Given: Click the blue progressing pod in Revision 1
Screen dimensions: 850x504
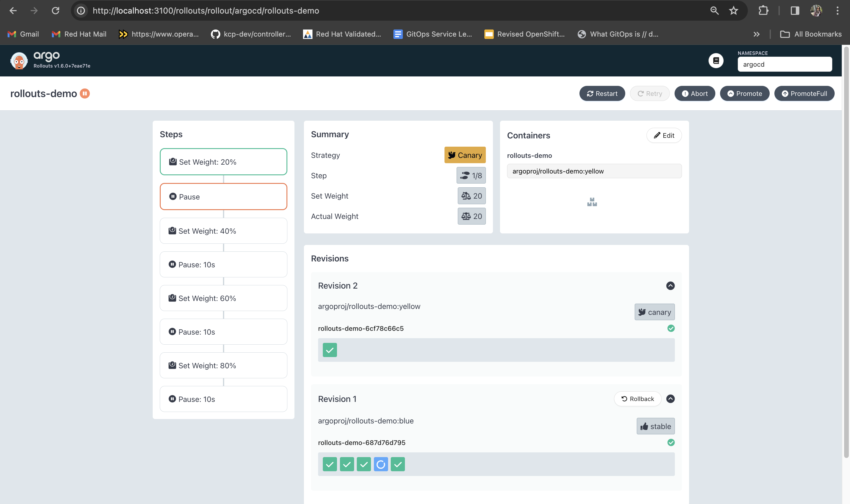Looking at the screenshot, I should (x=380, y=464).
